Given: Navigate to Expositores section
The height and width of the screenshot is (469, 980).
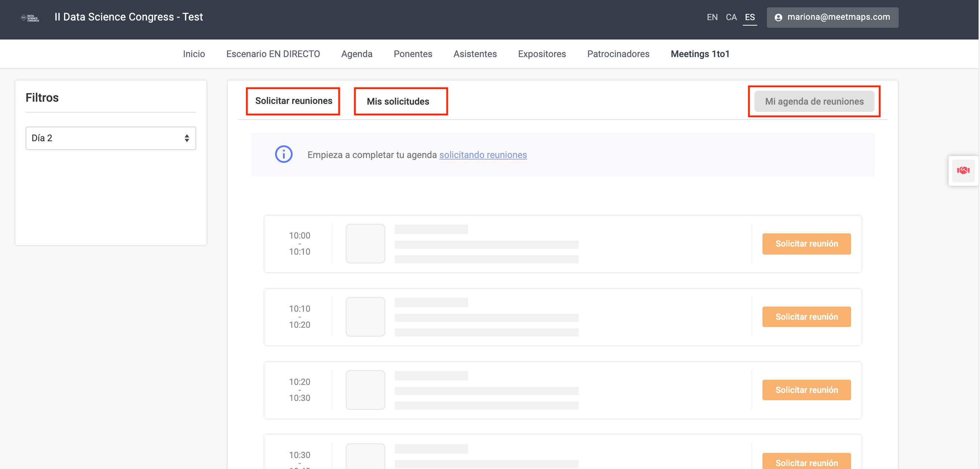Looking at the screenshot, I should point(541,54).
